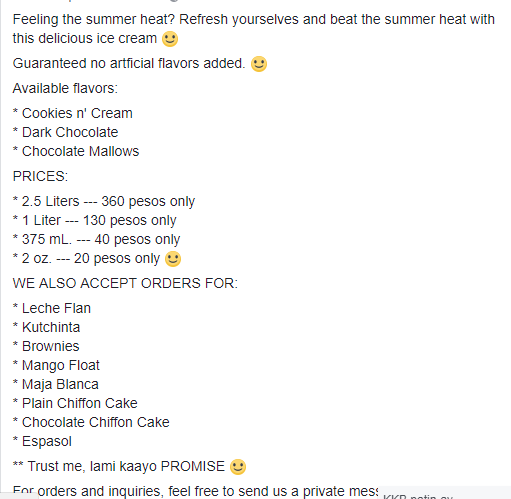Click the 'PRICES:' heading

(x=40, y=176)
